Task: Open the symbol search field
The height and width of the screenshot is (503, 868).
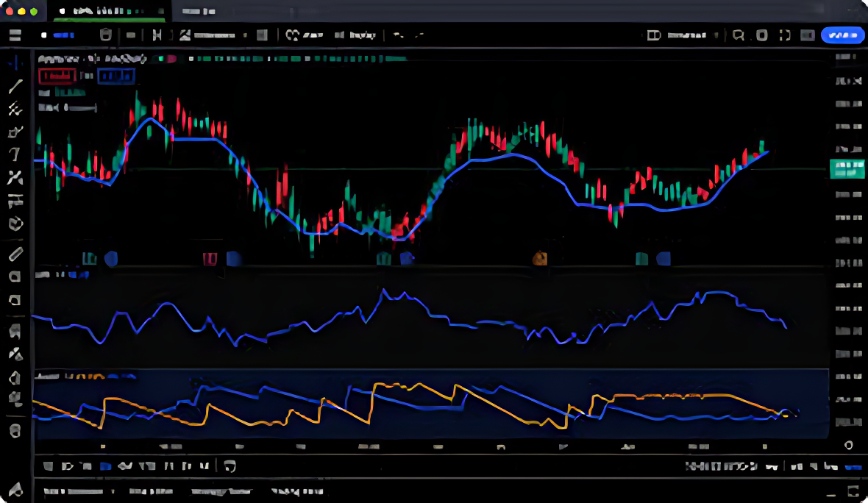Action: (x=63, y=35)
